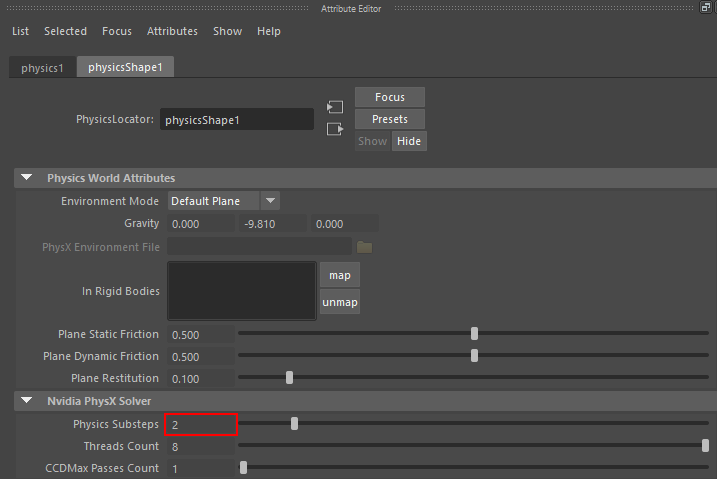Viewport: 717px width, 479px height.
Task: Click the Gravity label
Action: [142, 223]
